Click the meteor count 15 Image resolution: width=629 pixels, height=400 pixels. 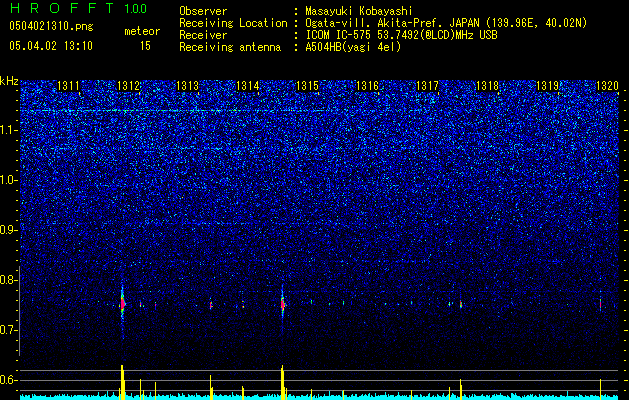click(x=145, y=46)
